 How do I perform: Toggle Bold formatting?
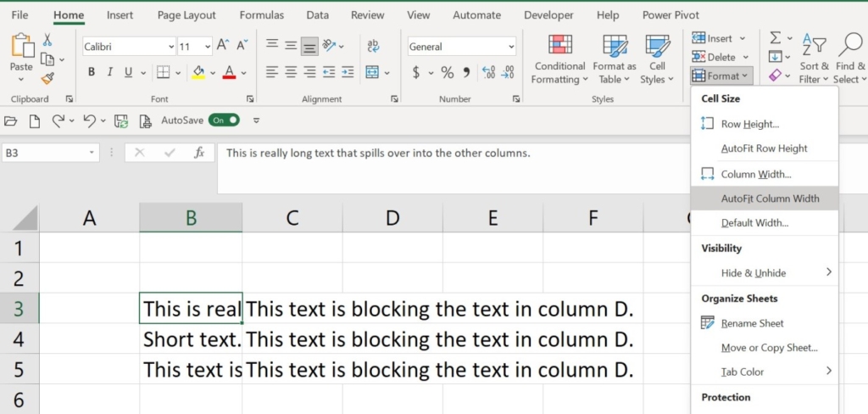[92, 73]
